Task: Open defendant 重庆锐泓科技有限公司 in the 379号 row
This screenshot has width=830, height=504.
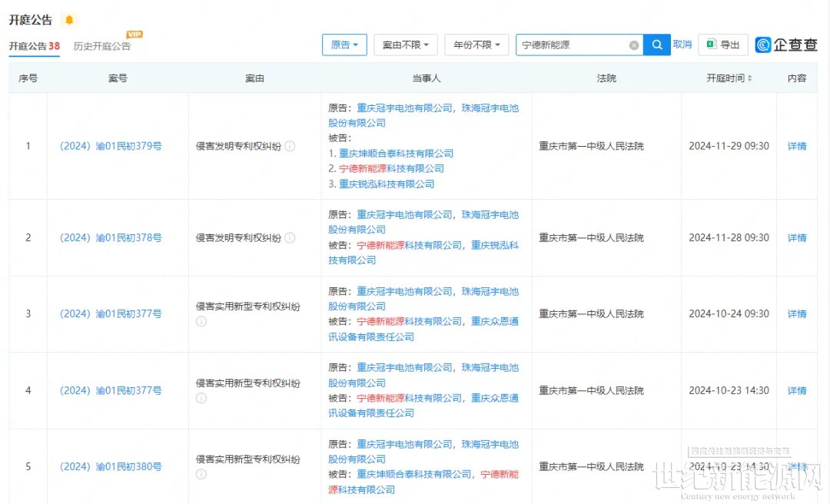Action: (387, 184)
